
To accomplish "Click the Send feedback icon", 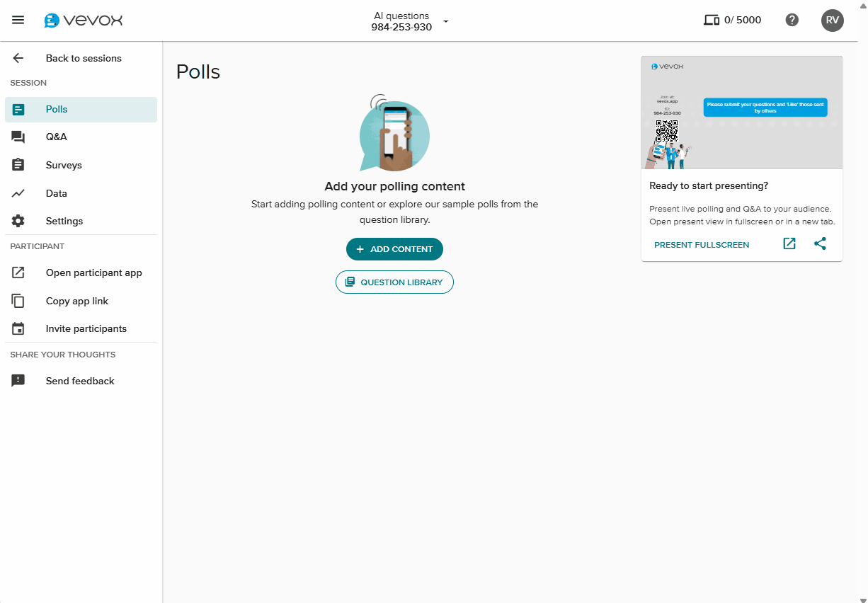I will pyautogui.click(x=18, y=380).
